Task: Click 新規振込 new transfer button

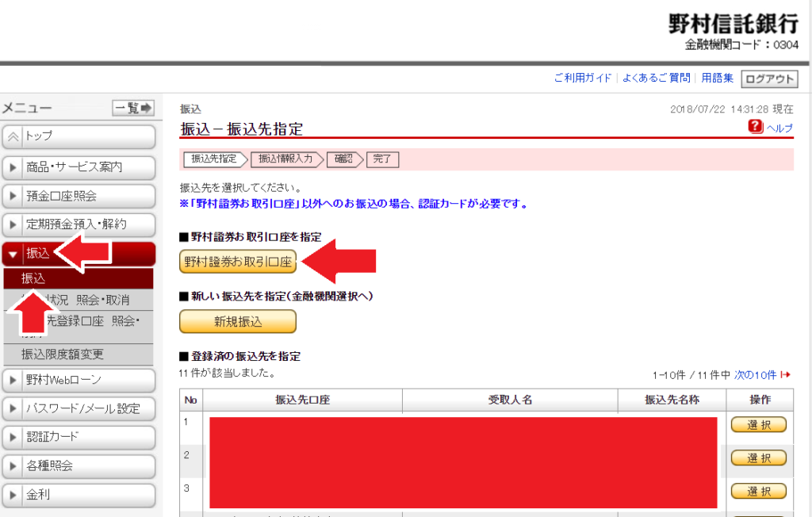Action: click(x=238, y=322)
